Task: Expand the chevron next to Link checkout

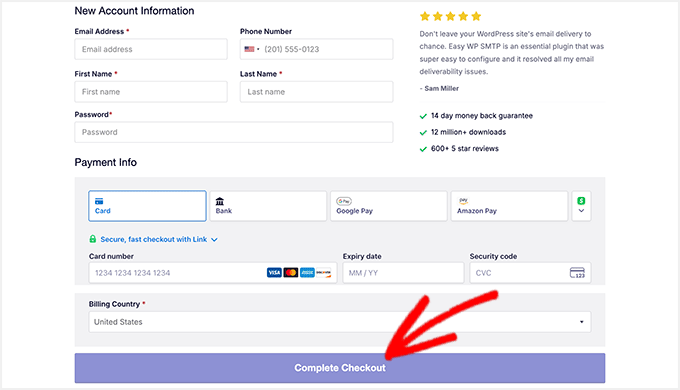Action: click(x=214, y=239)
